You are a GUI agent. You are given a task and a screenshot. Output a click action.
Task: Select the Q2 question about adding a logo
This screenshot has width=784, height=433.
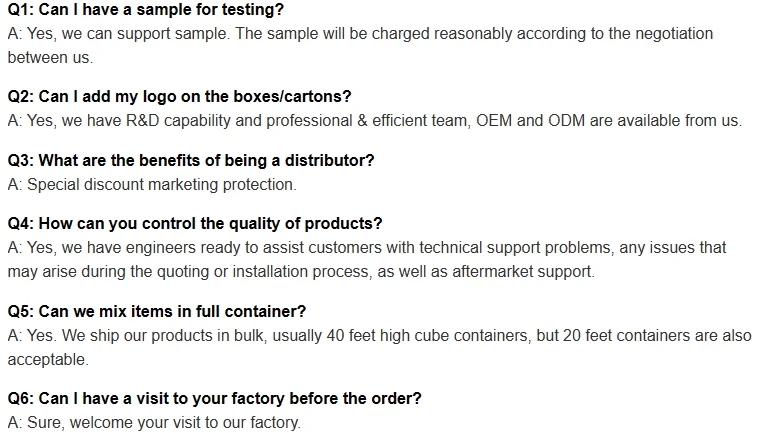click(180, 97)
